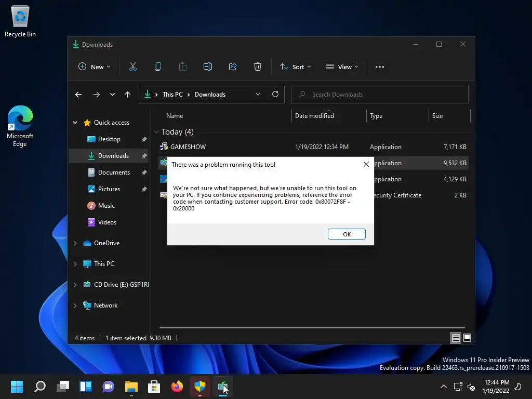Open the Recycle Bin desktop icon

tap(20, 22)
